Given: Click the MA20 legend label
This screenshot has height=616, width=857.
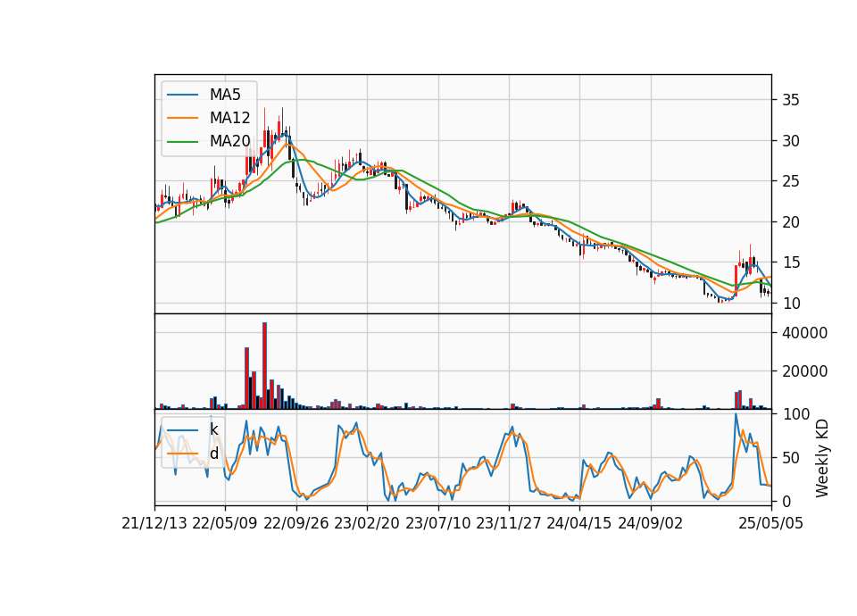Looking at the screenshot, I should (x=229, y=141).
